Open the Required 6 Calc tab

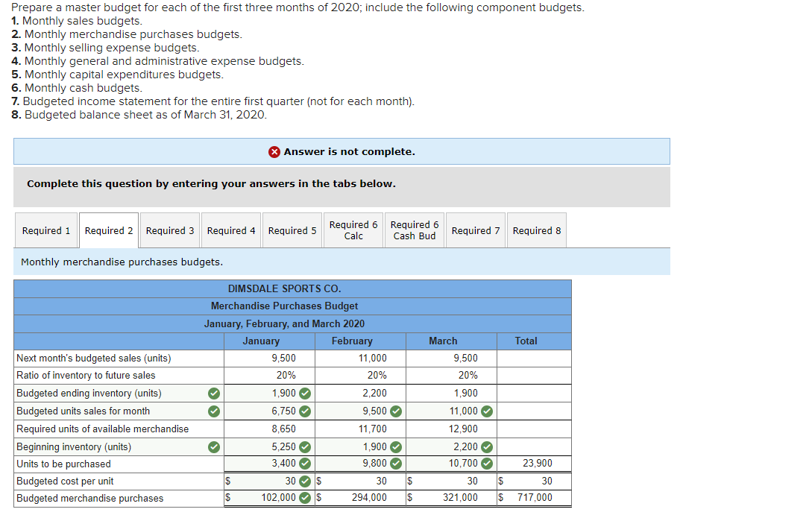353,230
